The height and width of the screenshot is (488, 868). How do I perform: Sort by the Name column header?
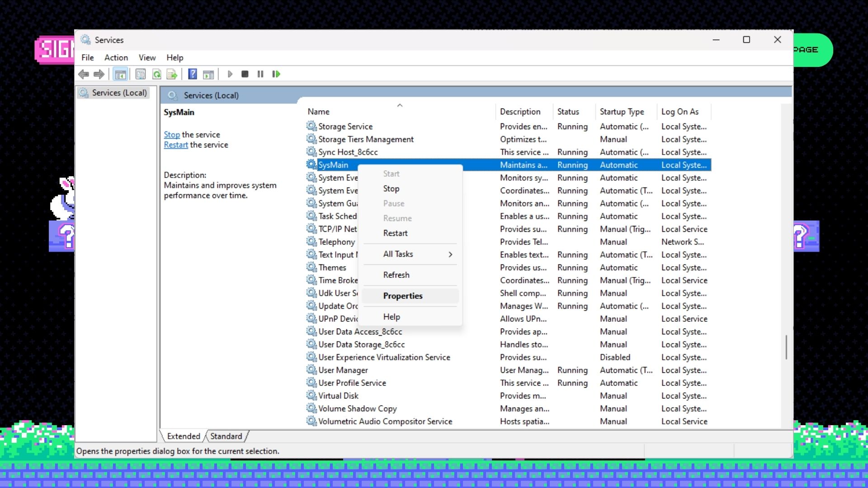pos(400,111)
